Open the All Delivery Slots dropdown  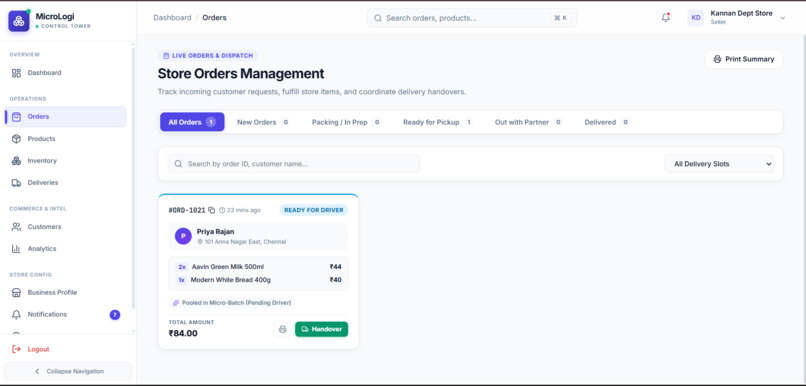(x=719, y=164)
